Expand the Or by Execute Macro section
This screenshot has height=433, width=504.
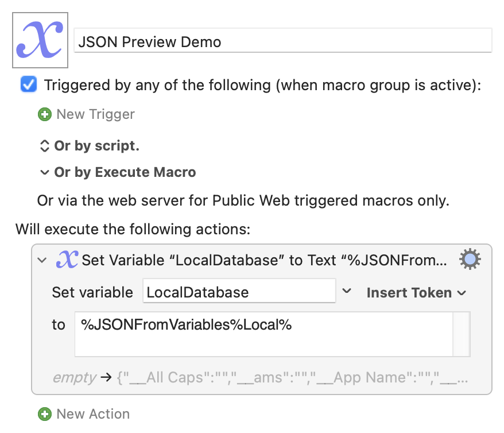[x=44, y=172]
